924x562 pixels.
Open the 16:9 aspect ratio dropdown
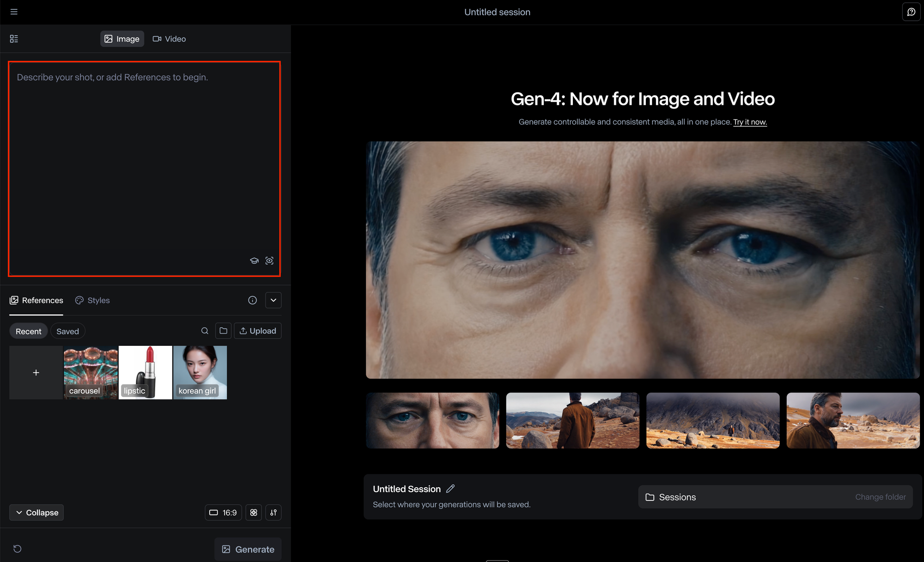223,513
